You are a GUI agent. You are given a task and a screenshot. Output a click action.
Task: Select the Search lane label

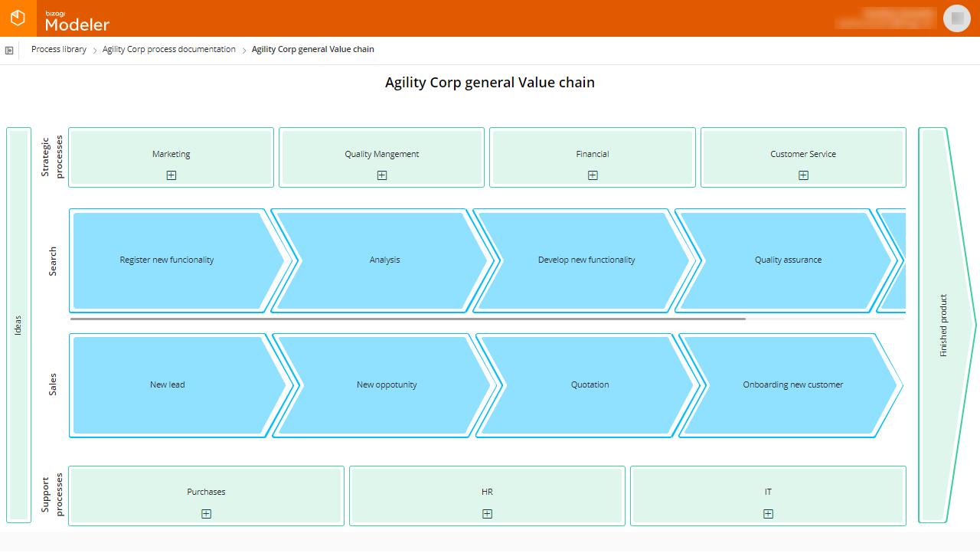click(53, 261)
